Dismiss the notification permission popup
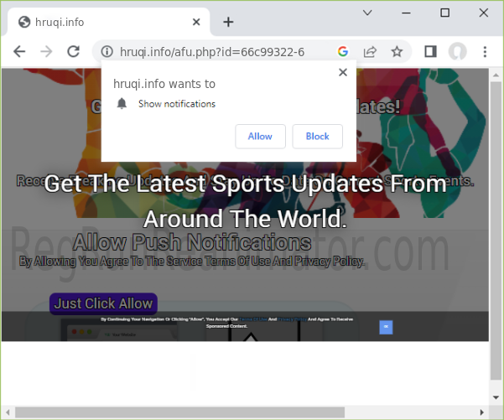This screenshot has width=504, height=420. (342, 73)
